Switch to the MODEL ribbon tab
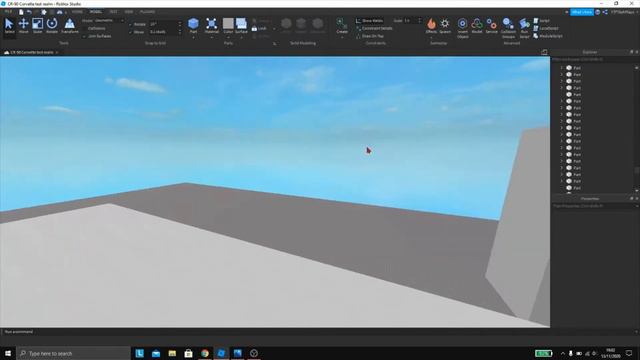This screenshot has width=640, height=360. [96, 12]
